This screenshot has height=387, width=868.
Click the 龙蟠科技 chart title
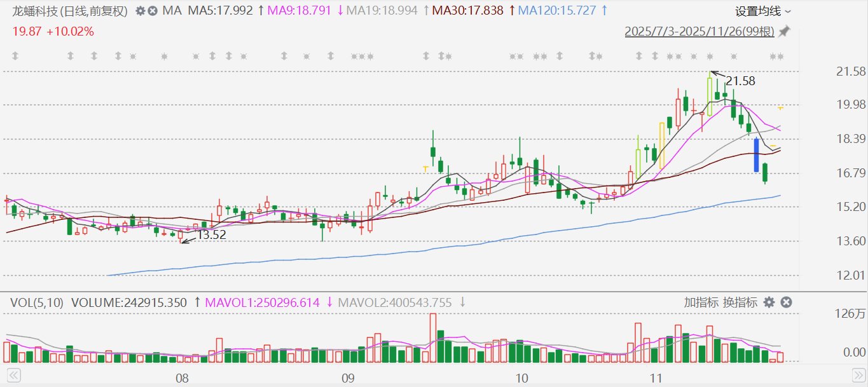(x=70, y=11)
